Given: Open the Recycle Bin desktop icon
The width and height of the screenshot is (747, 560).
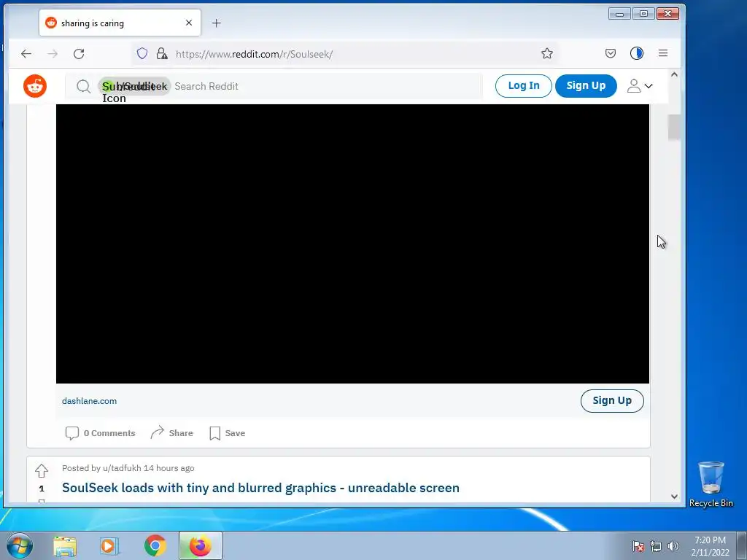Looking at the screenshot, I should tap(711, 484).
